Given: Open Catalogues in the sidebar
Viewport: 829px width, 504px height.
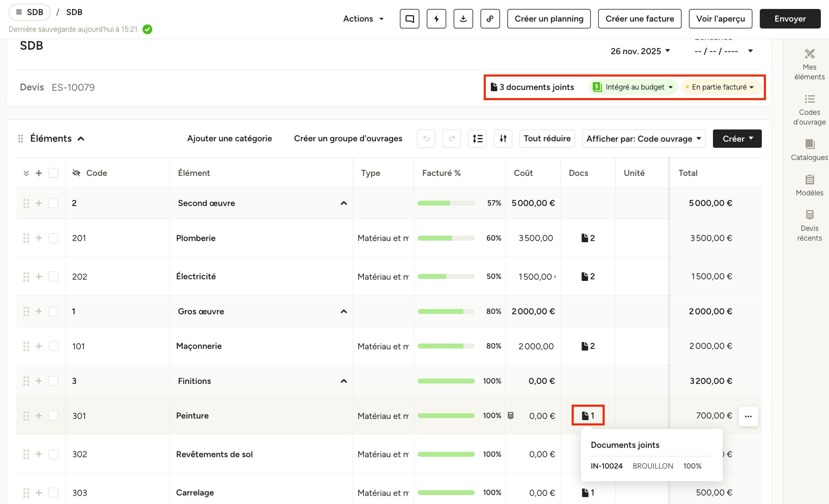Looking at the screenshot, I should pos(809,150).
